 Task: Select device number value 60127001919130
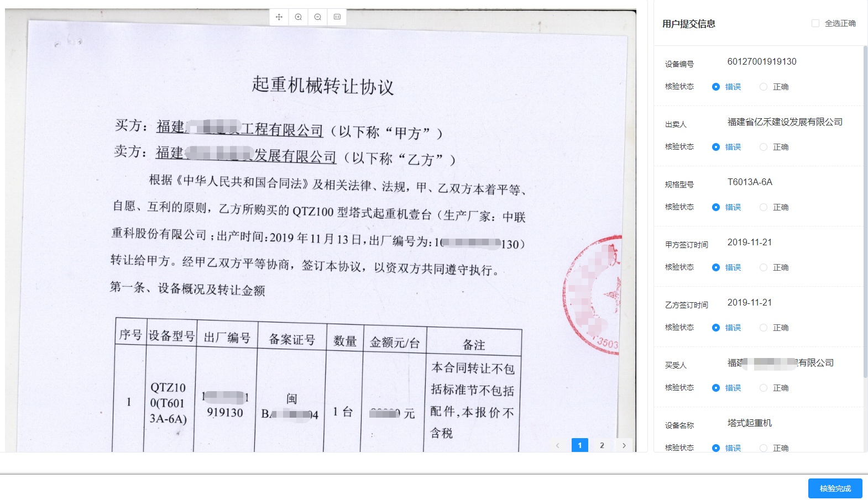pos(762,61)
